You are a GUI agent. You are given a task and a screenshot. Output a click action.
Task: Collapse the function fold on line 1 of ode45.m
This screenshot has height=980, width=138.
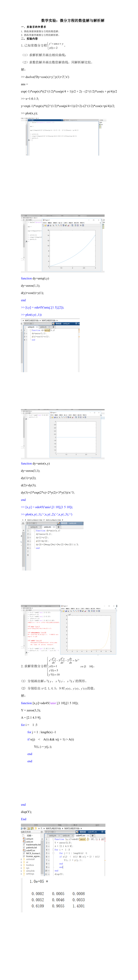pyautogui.click(x=53, y=839)
